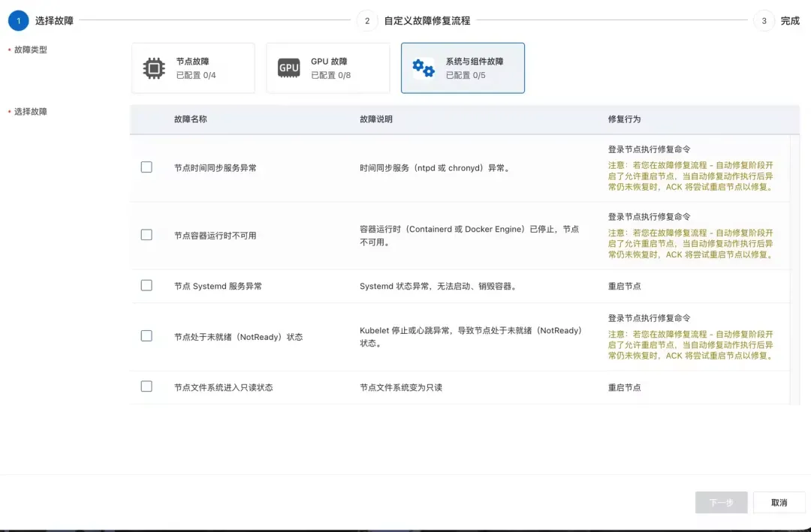Select the 系统与组件故障 fault type tab
811x532 pixels.
[x=463, y=68]
